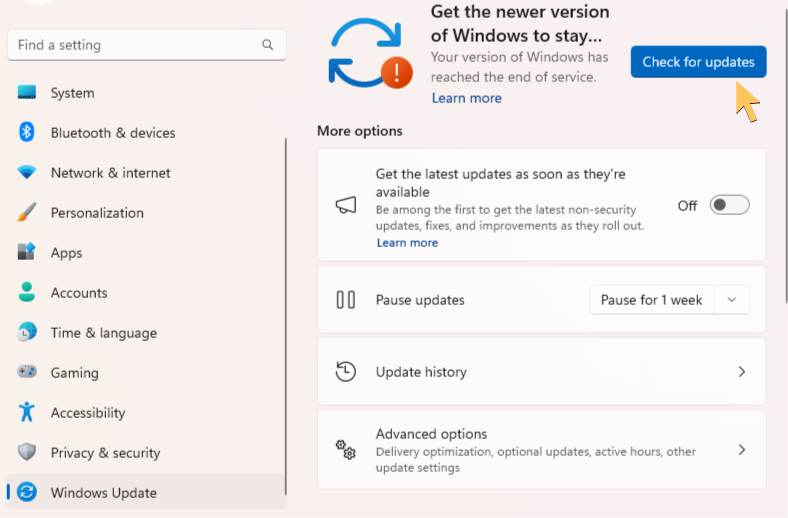The height and width of the screenshot is (518, 788).
Task: Click Pause for 1 week button
Action: click(652, 300)
